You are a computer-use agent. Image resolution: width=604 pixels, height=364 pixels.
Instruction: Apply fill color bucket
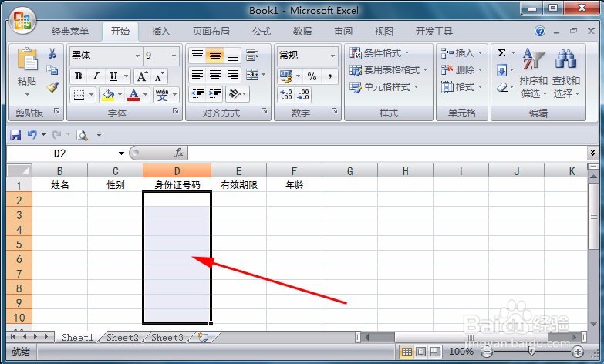click(108, 94)
